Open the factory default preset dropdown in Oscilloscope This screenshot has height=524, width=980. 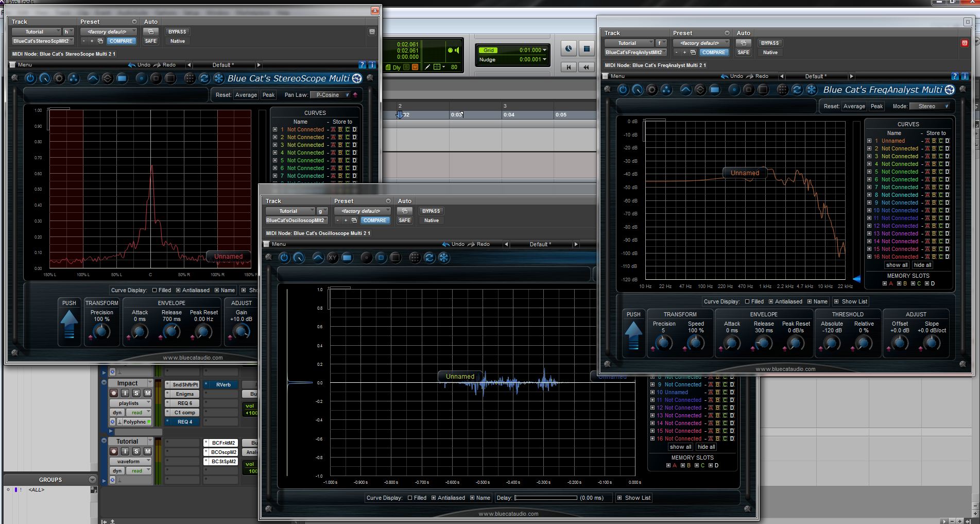[x=362, y=211]
